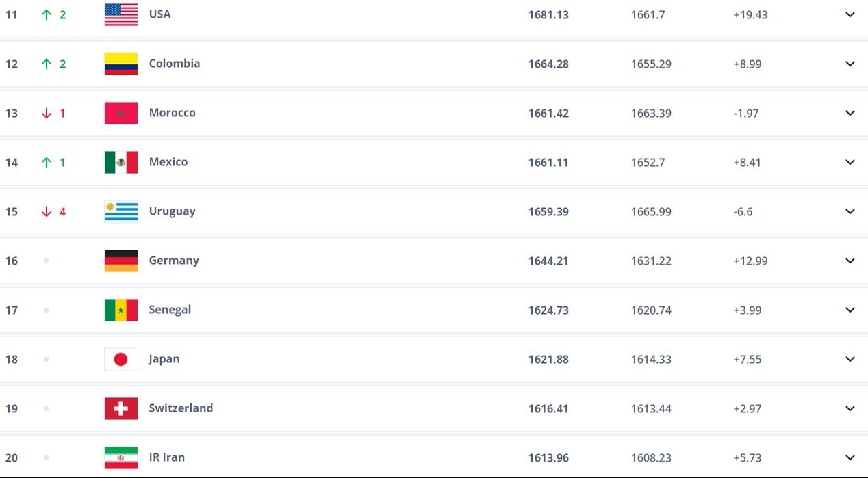Expand the Uruguay row chevron

tap(850, 211)
